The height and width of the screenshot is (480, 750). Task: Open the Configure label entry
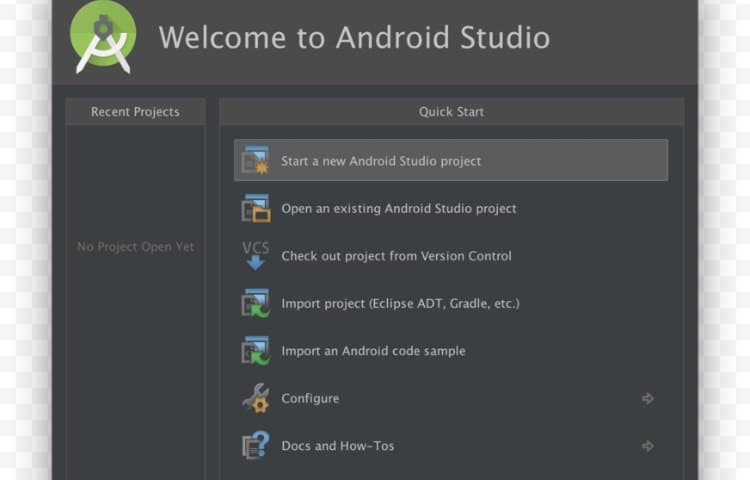click(310, 398)
